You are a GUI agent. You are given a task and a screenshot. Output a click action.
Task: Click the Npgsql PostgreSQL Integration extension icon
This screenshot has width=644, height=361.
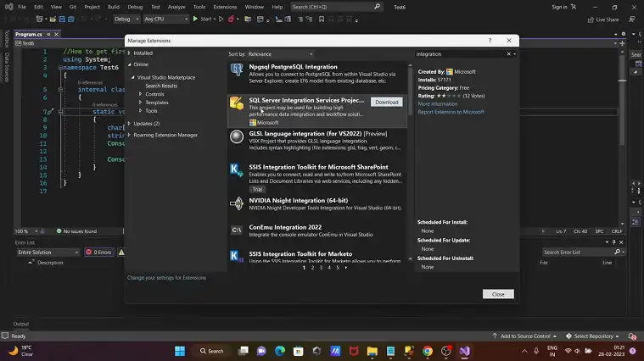237,70
